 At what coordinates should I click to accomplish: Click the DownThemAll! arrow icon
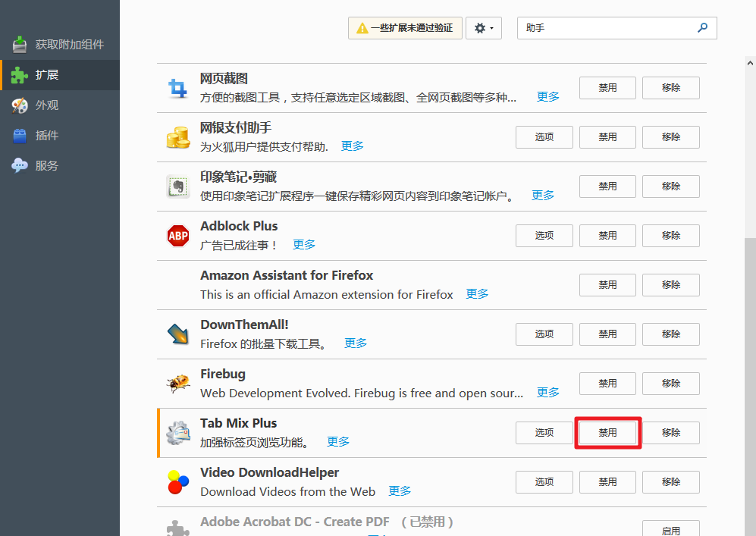click(177, 334)
